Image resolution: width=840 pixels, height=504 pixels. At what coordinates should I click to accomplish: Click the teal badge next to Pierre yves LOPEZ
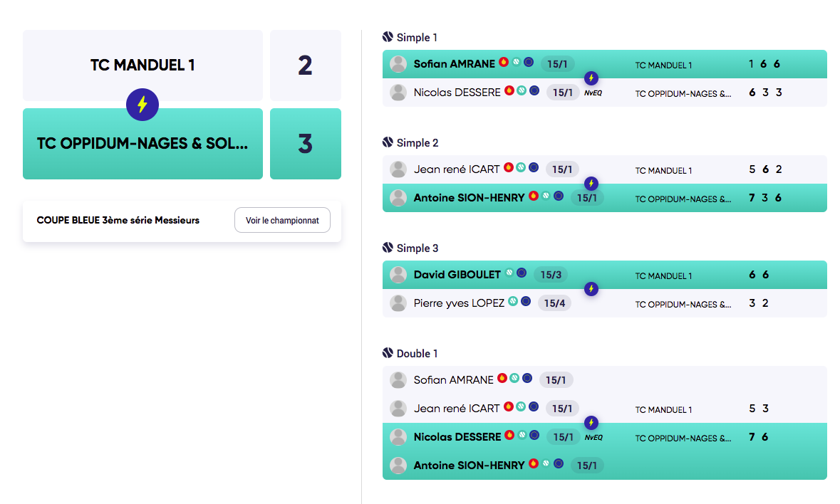513,301
